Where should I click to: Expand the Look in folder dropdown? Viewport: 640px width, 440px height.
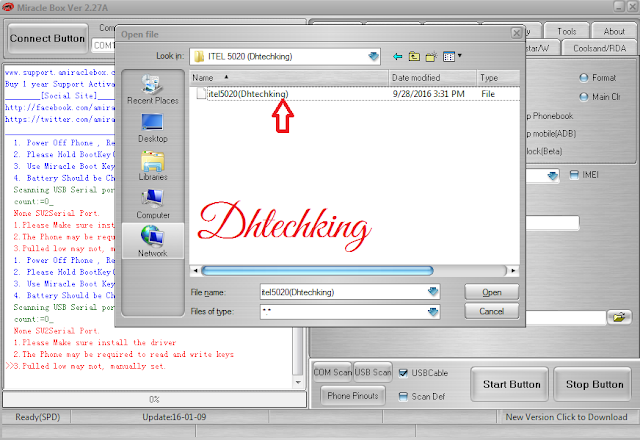tap(373, 56)
